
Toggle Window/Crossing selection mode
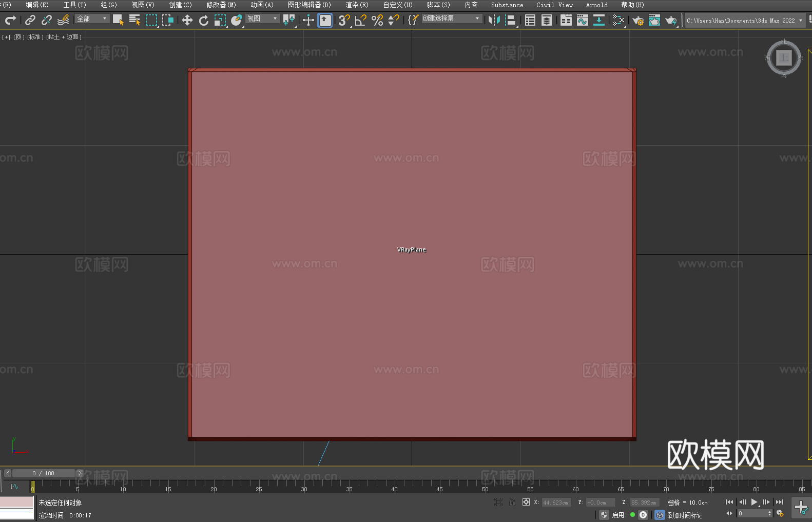[x=168, y=20]
